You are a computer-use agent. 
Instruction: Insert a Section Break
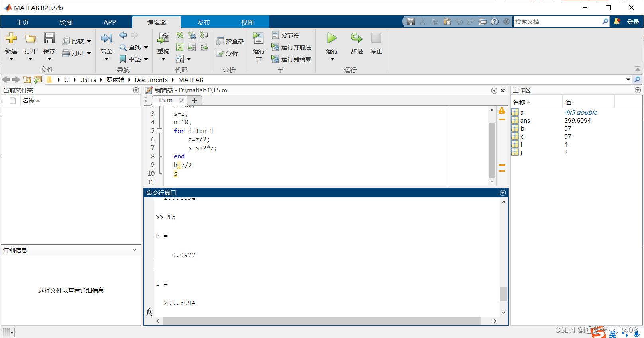tap(285, 35)
